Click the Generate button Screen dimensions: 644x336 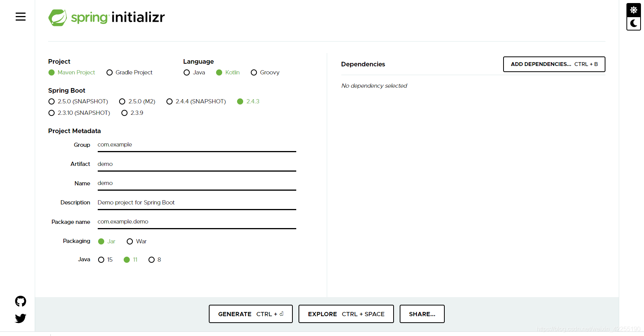pos(251,314)
